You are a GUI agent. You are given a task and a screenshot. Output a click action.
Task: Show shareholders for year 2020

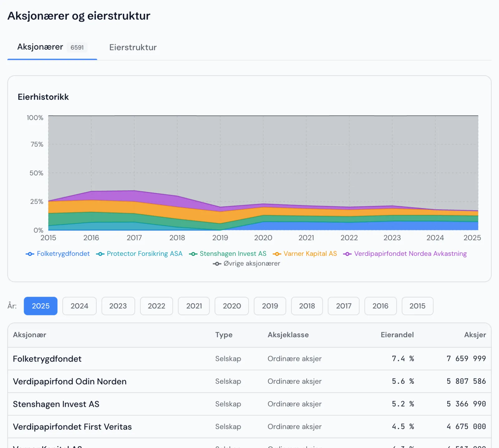pyautogui.click(x=232, y=306)
